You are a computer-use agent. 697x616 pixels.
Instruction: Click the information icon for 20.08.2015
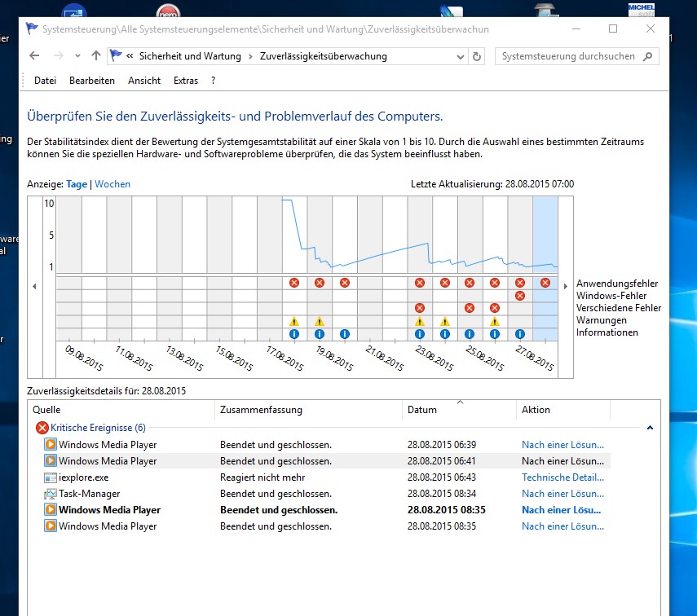345,334
